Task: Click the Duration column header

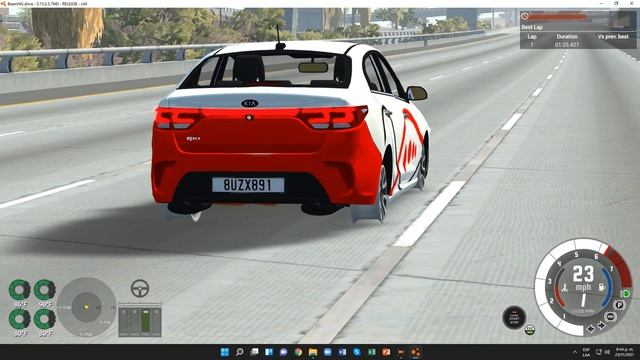Action: click(x=567, y=36)
